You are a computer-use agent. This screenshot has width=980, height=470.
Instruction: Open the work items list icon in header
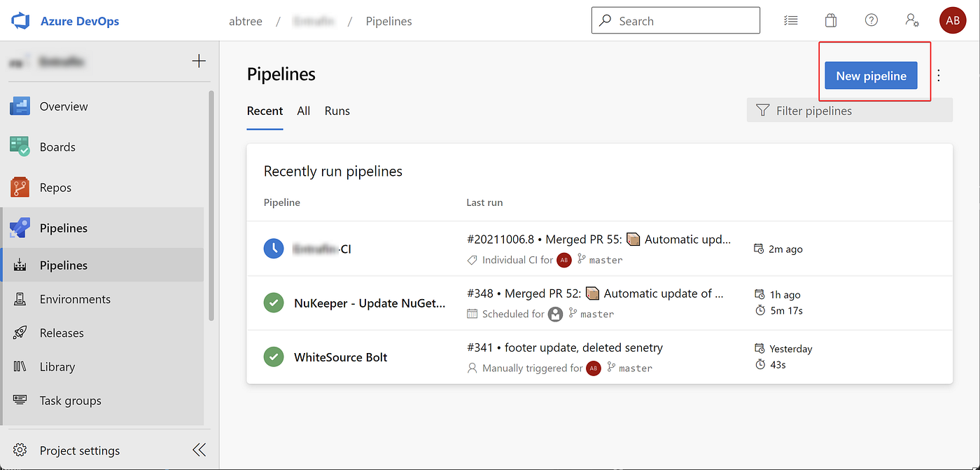(791, 20)
